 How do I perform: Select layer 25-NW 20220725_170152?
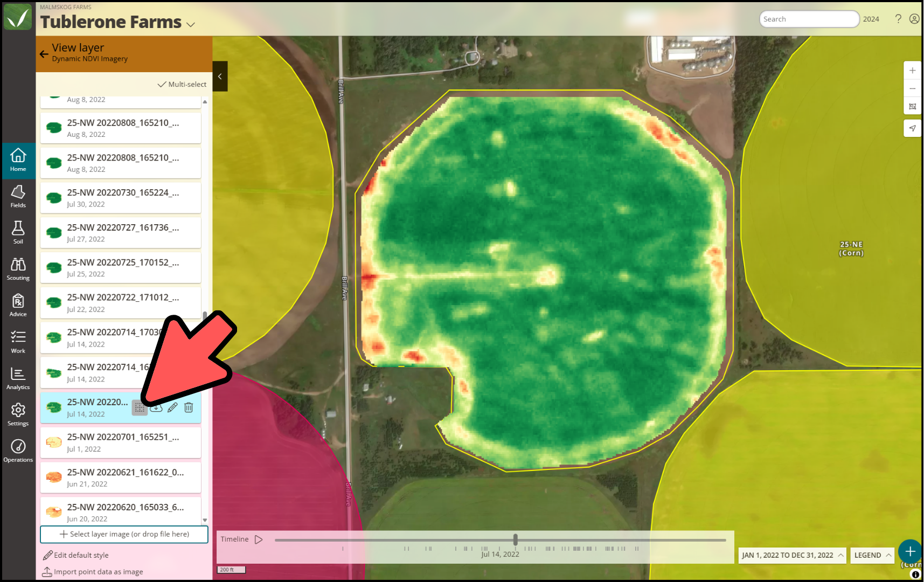point(121,268)
